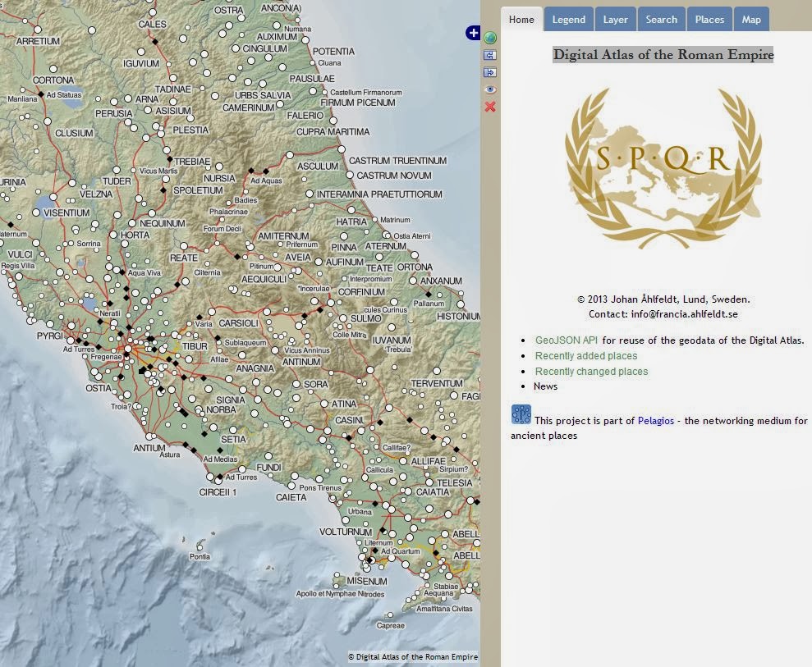Click the ANAGNIA place label
This screenshot has width=812, height=667.
(x=255, y=368)
